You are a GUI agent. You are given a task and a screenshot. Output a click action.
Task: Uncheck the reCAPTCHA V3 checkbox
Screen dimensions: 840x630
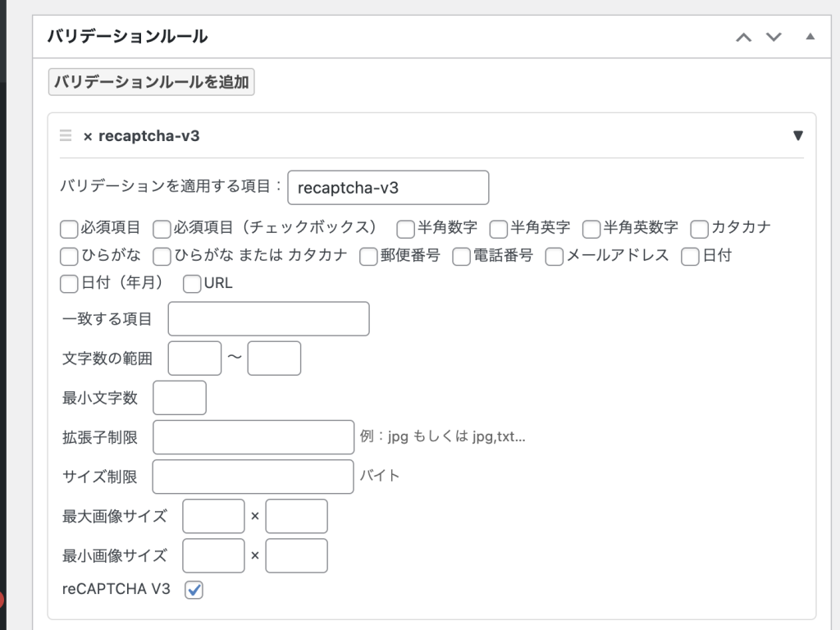pyautogui.click(x=194, y=590)
